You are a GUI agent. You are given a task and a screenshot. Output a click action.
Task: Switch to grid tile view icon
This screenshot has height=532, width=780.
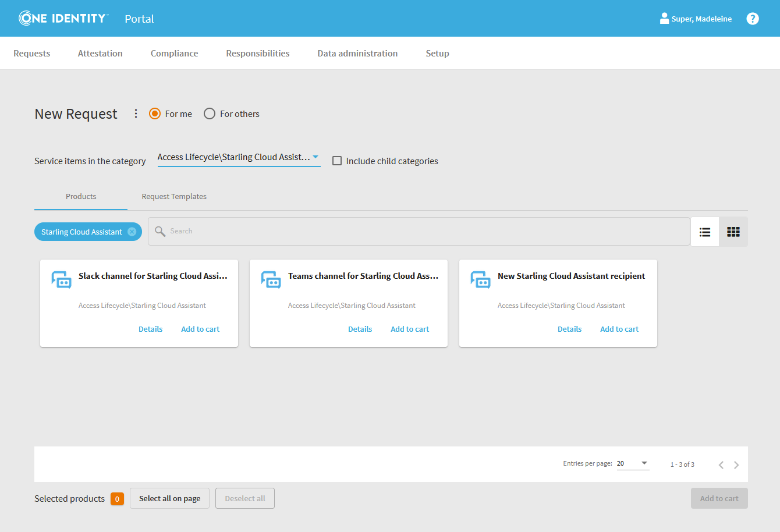click(x=733, y=232)
